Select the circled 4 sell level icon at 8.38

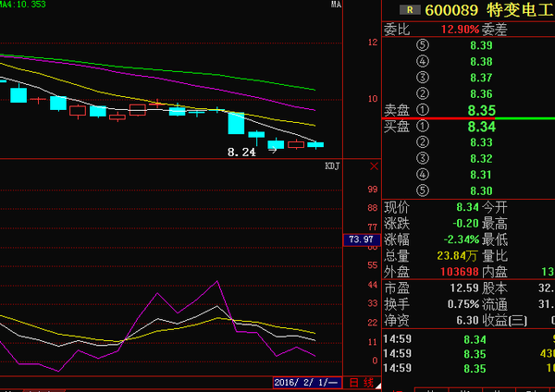click(x=423, y=62)
